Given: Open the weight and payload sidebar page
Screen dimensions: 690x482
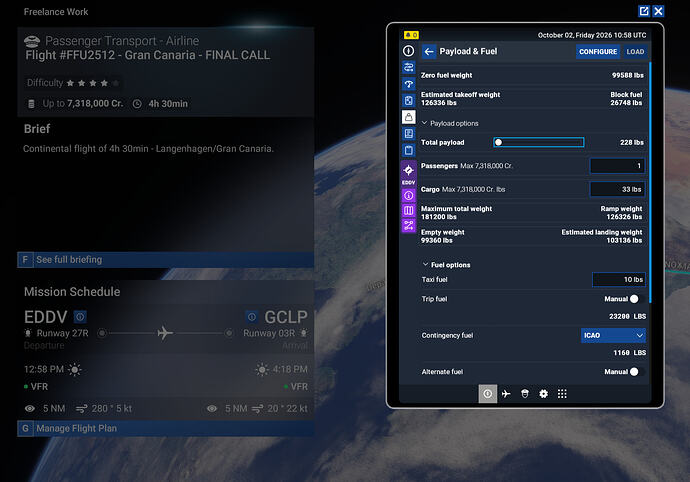Looking at the screenshot, I should (x=409, y=117).
